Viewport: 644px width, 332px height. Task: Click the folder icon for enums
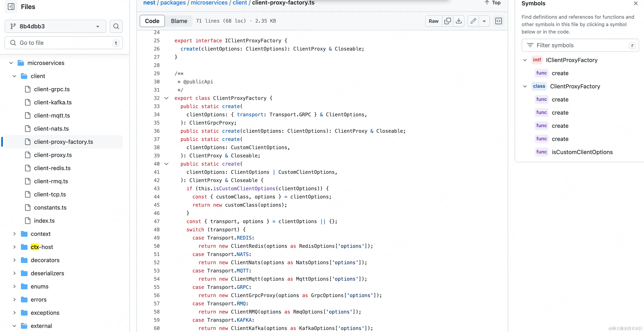click(24, 286)
